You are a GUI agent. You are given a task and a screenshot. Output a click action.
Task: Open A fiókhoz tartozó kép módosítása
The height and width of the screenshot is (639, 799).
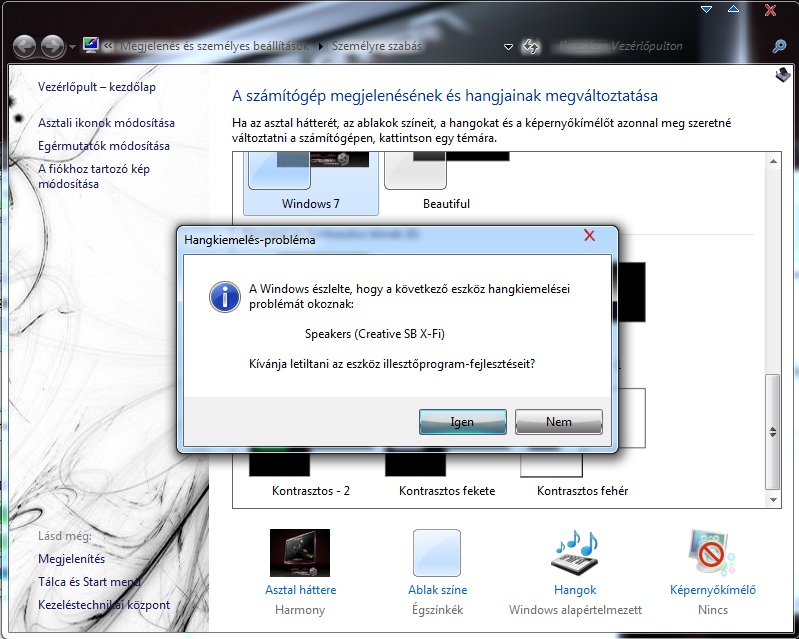click(x=94, y=176)
